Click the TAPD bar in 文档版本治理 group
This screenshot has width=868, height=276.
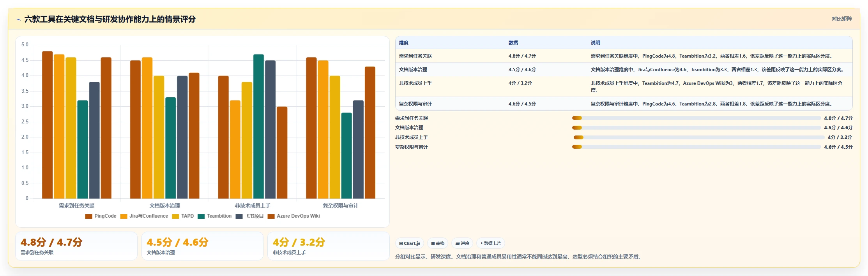click(159, 137)
